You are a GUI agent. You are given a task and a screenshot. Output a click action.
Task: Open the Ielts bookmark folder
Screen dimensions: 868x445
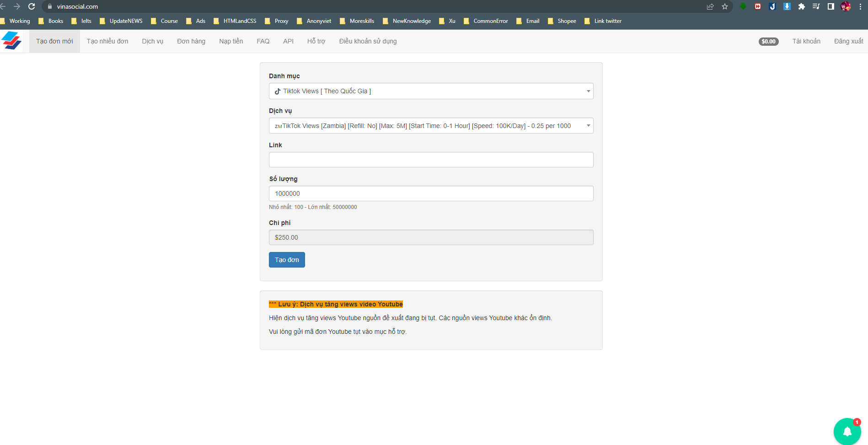click(81, 21)
